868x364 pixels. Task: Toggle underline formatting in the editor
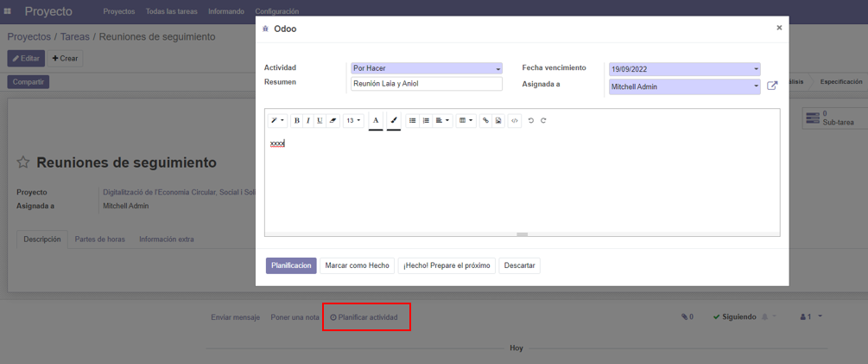coord(320,120)
